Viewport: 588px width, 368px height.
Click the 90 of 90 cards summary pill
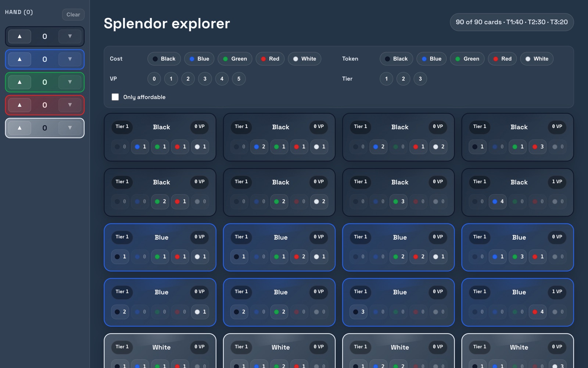(x=512, y=22)
